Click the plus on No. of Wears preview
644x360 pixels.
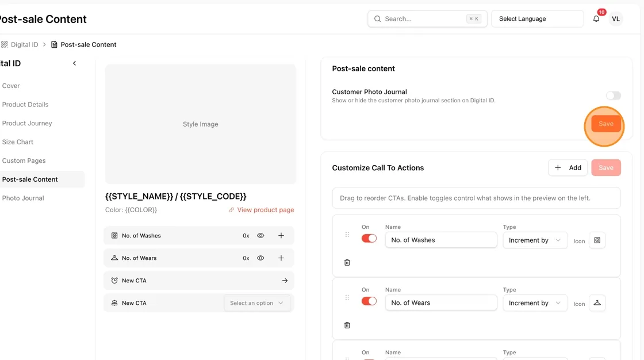click(x=281, y=258)
